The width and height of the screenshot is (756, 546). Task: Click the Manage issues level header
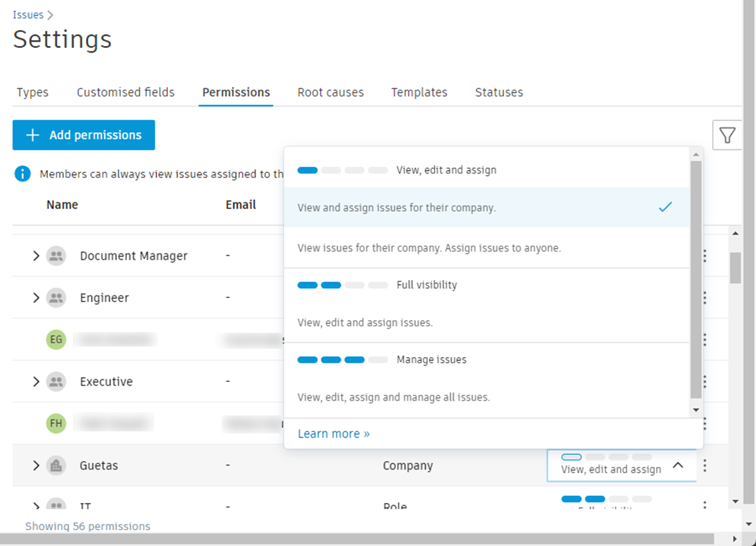click(x=432, y=359)
